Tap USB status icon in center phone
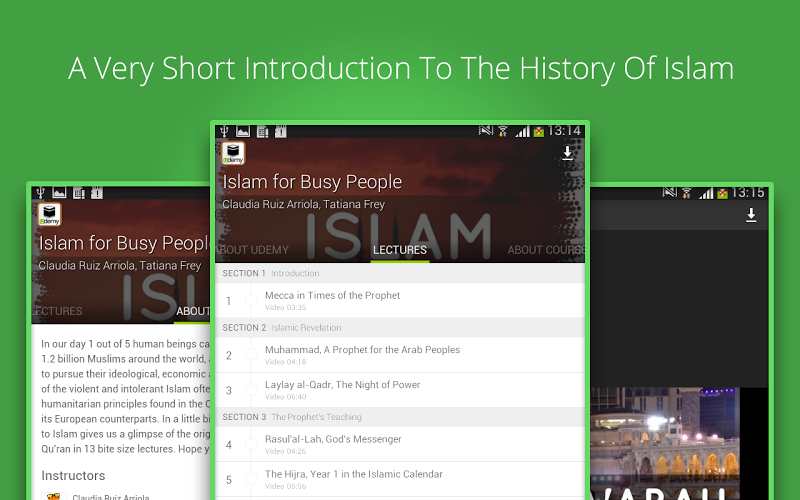Image resolution: width=800 pixels, height=500 pixels. pos(223,132)
